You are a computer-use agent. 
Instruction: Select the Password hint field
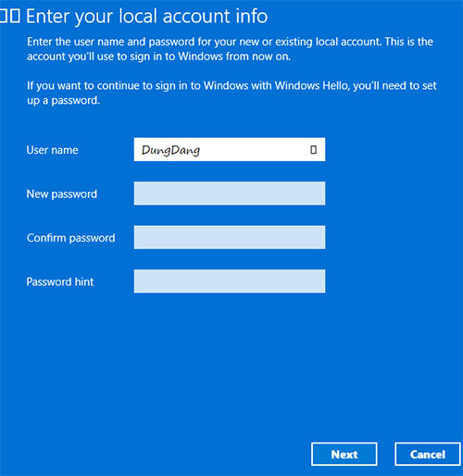click(x=230, y=282)
